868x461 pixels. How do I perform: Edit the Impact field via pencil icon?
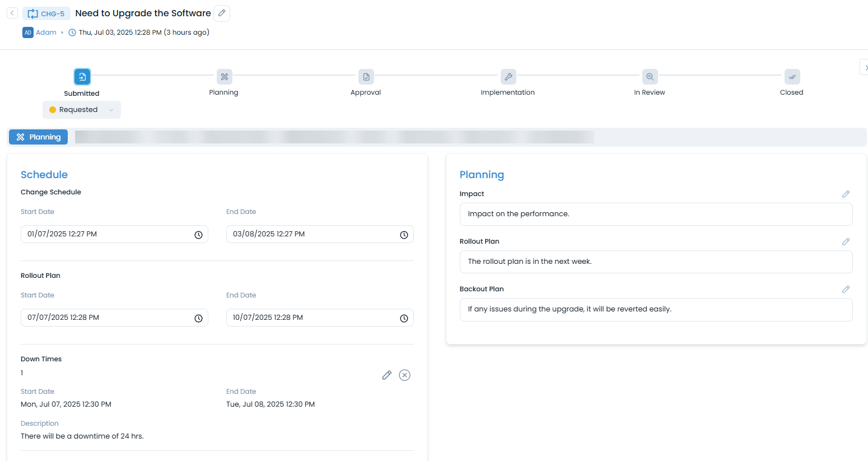point(846,194)
